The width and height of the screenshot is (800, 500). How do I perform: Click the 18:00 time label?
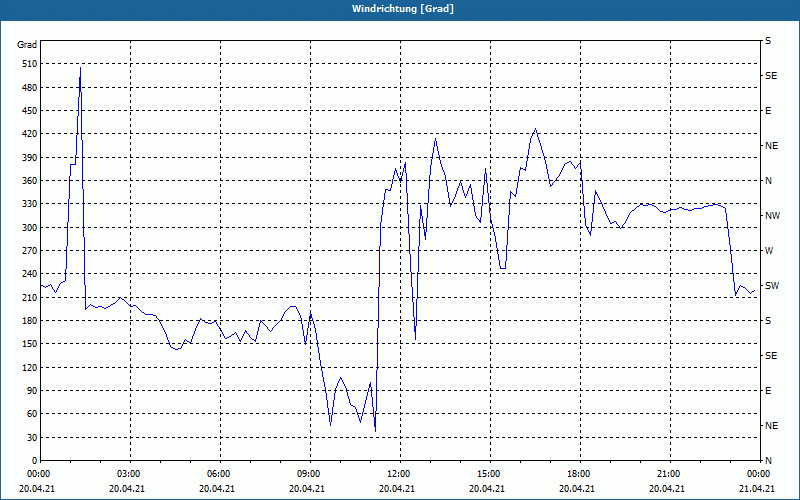[x=577, y=474]
